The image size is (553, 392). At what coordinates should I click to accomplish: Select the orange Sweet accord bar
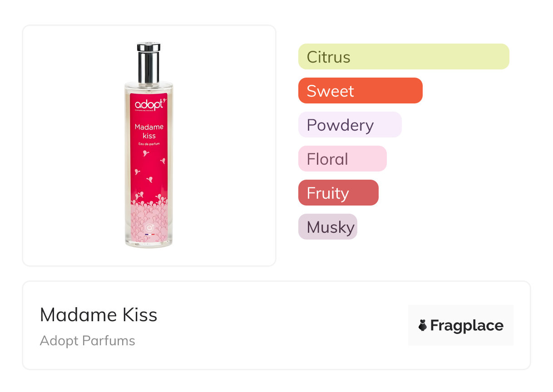point(360,91)
